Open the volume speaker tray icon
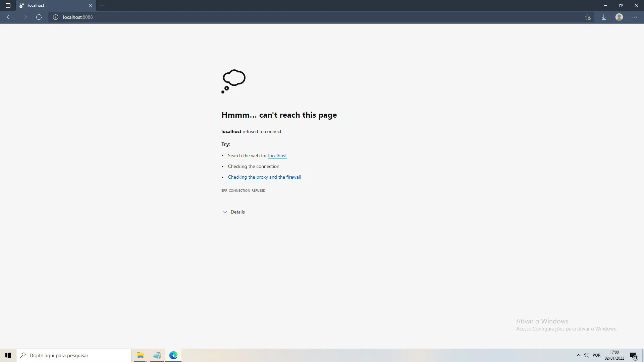Screen dimensions: 644x362 click(586, 355)
